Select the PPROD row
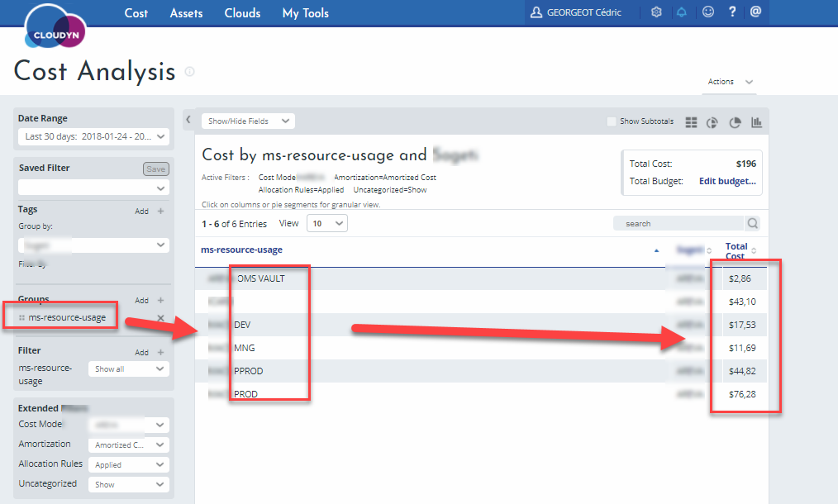Image resolution: width=838 pixels, height=504 pixels. [x=481, y=371]
